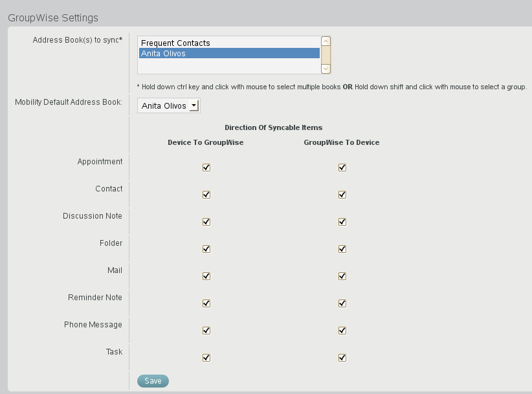Screen dimensions: 532x394
Task: Uncheck Appointment Device To GroupWise checkbox
Action: click(x=206, y=168)
